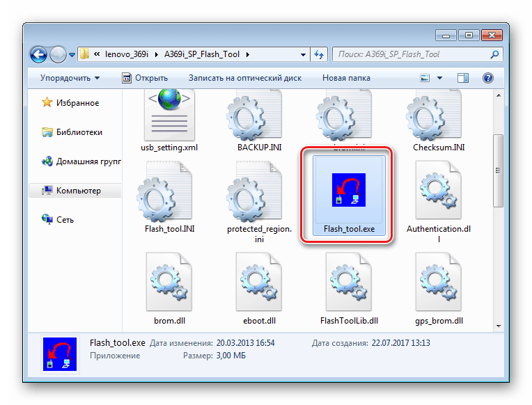Select the brom.dll file icon
The image size is (532, 405).
tap(169, 282)
